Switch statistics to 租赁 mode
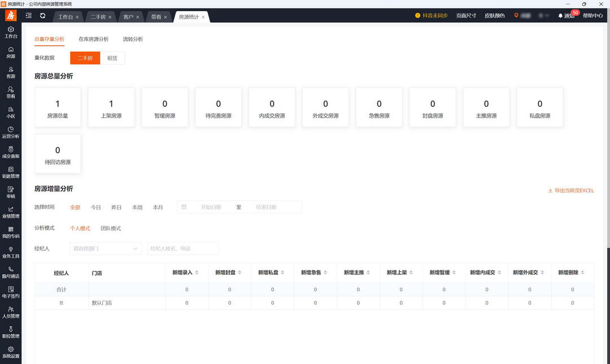Screen dimensions: 610x364 pos(112,58)
